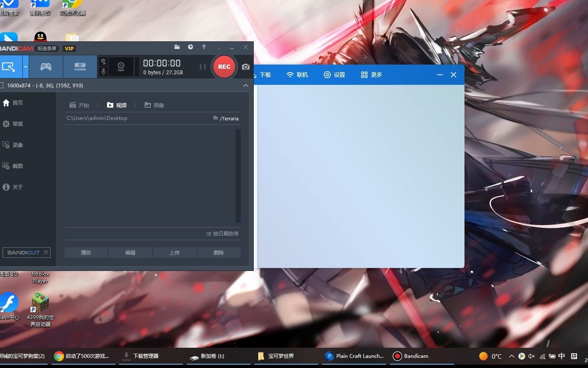
Task: Switch to the 图像 tab
Action: click(154, 105)
